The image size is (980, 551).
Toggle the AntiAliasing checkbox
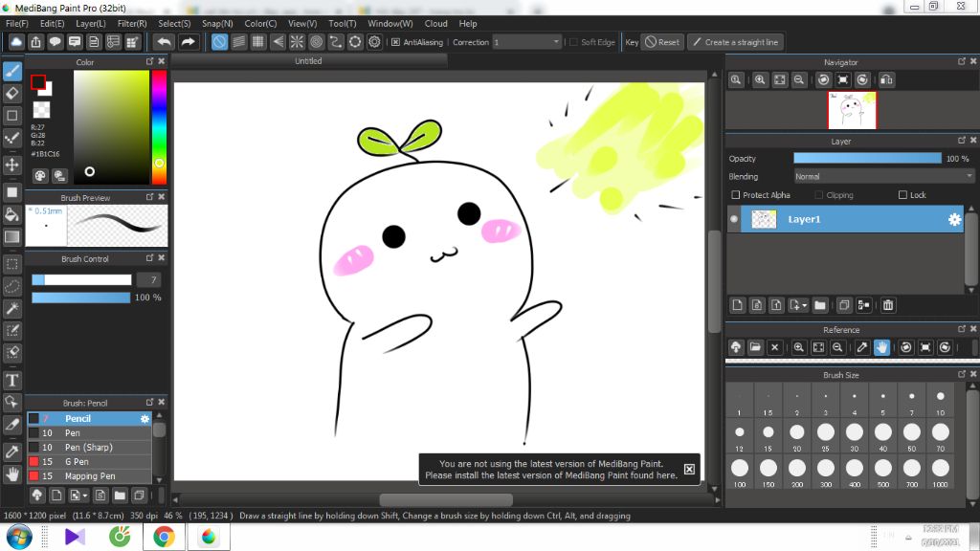(395, 42)
